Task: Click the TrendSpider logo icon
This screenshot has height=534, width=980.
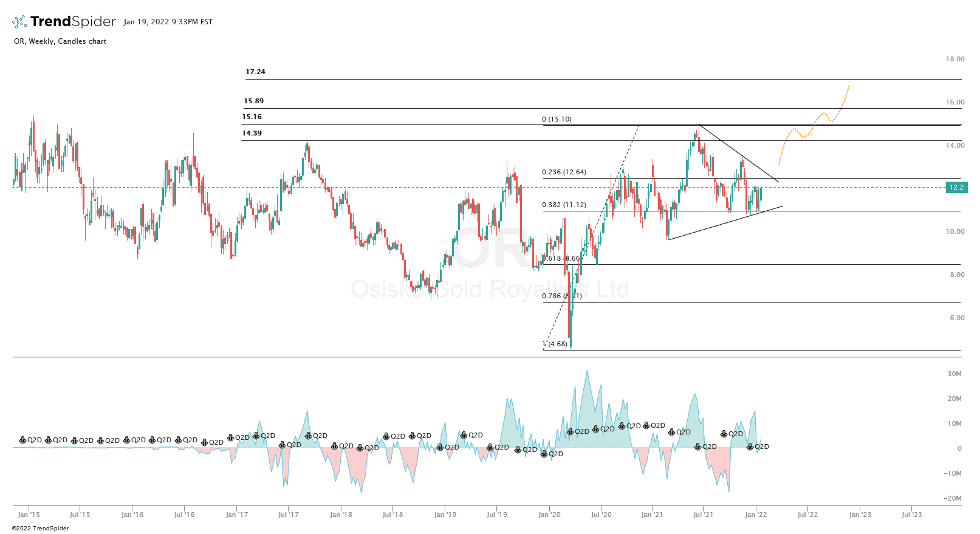Action: coord(19,22)
